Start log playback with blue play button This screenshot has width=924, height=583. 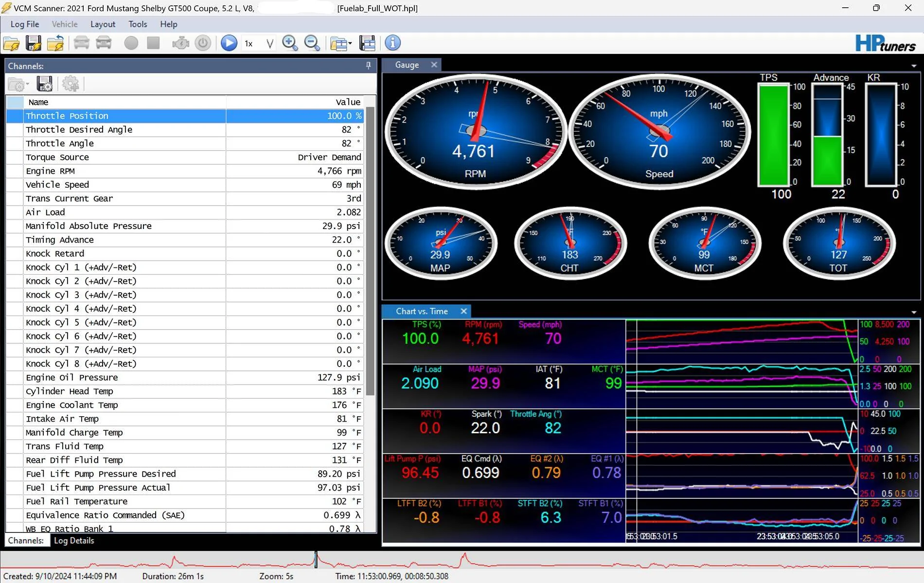coord(229,43)
